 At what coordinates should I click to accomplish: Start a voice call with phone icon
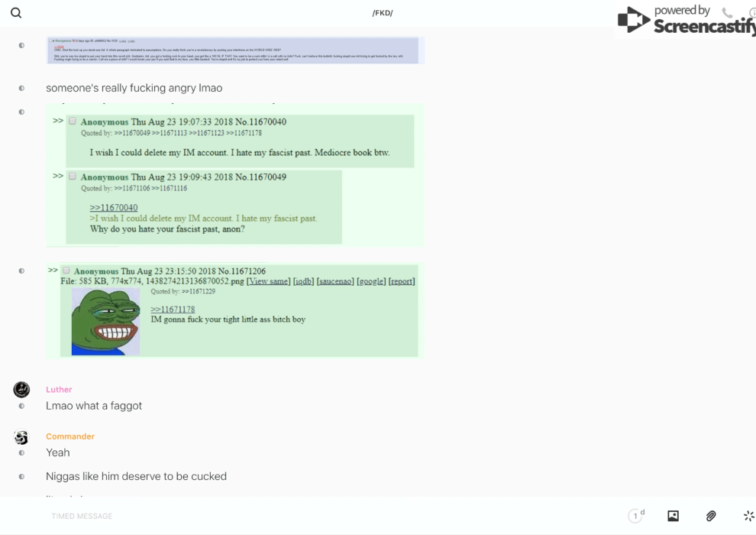(727, 13)
